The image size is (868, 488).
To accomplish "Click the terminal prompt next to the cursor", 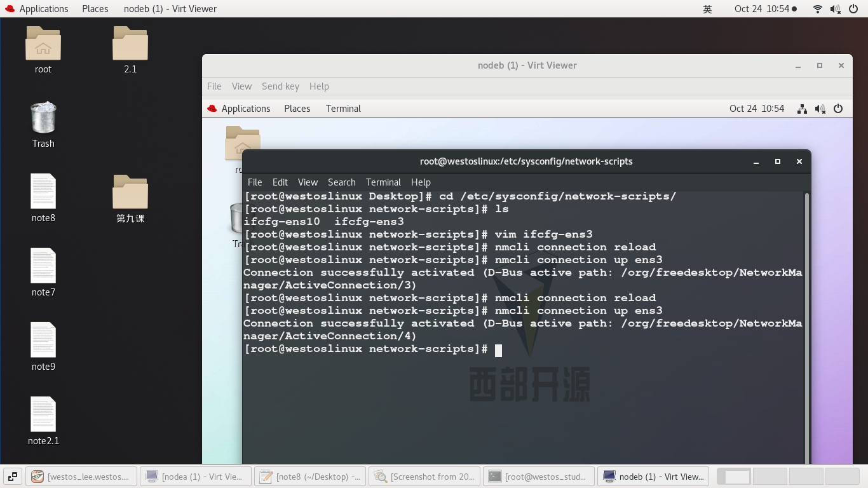I will (x=498, y=350).
